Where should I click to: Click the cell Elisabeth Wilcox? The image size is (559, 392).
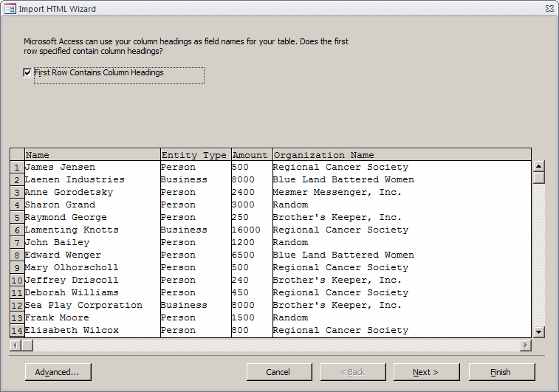[x=92, y=330]
